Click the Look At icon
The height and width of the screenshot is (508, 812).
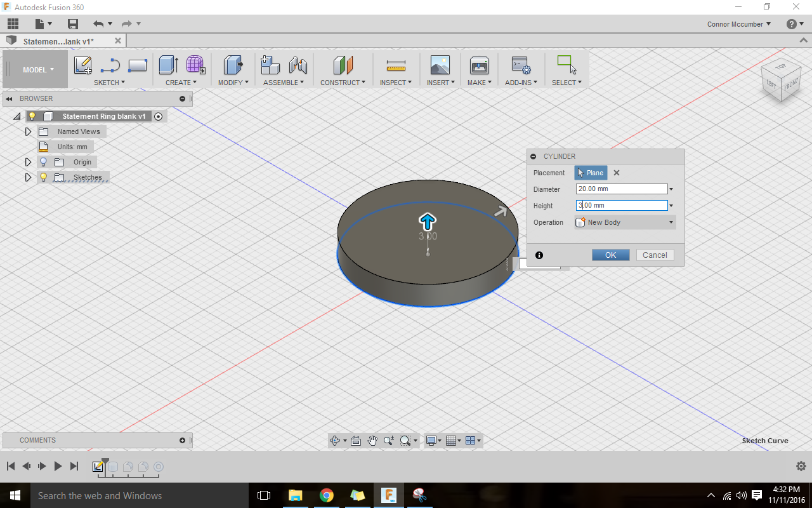click(356, 440)
